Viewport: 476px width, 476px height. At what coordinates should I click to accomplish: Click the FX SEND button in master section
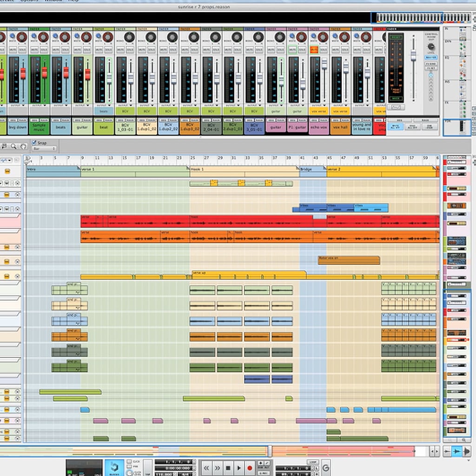pyautogui.click(x=430, y=64)
